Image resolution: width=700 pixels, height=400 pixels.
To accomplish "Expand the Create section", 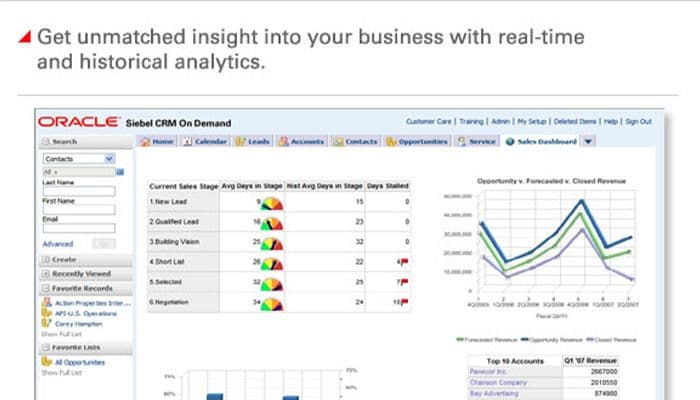I will click(x=46, y=259).
